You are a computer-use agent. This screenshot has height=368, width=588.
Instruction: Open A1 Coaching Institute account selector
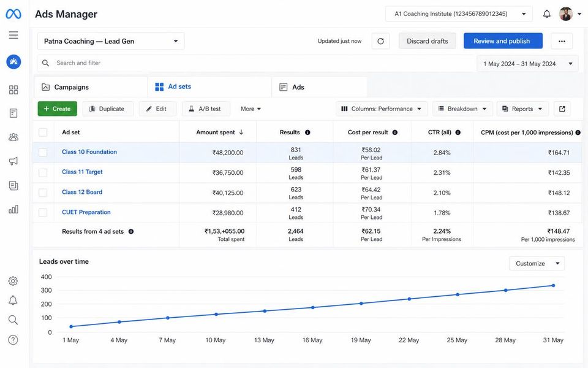(x=459, y=14)
